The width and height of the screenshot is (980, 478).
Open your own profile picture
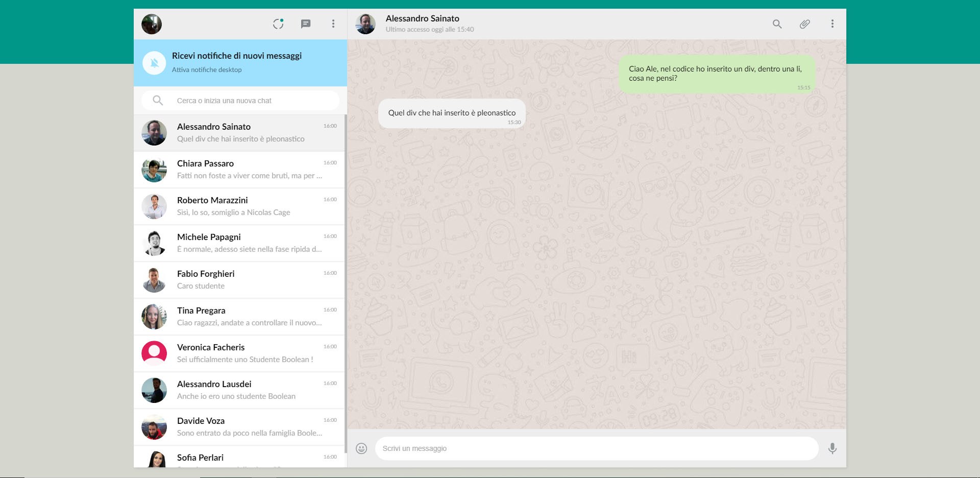151,23
